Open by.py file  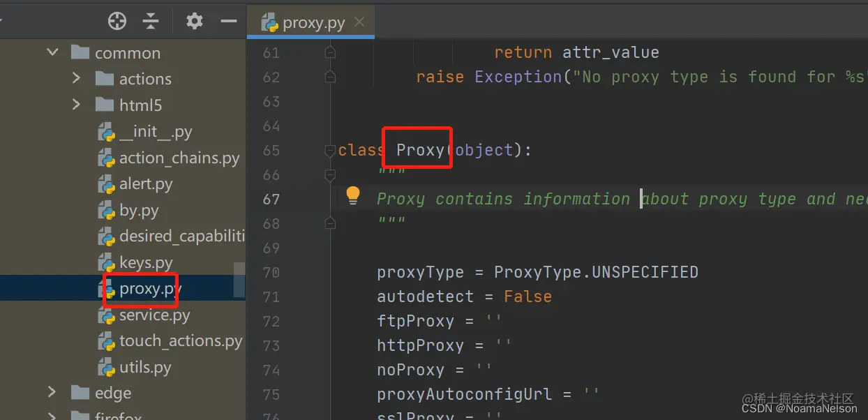coord(139,210)
